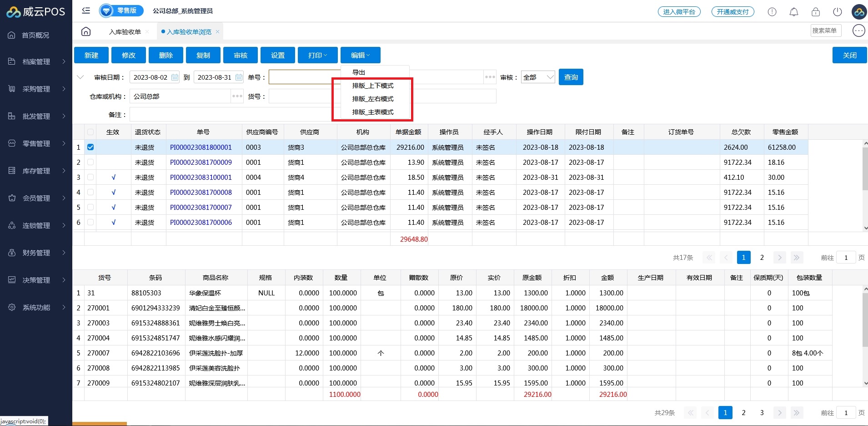Viewport: 868px width, 426px height.
Task: Click the lock screen icon
Action: (816, 12)
